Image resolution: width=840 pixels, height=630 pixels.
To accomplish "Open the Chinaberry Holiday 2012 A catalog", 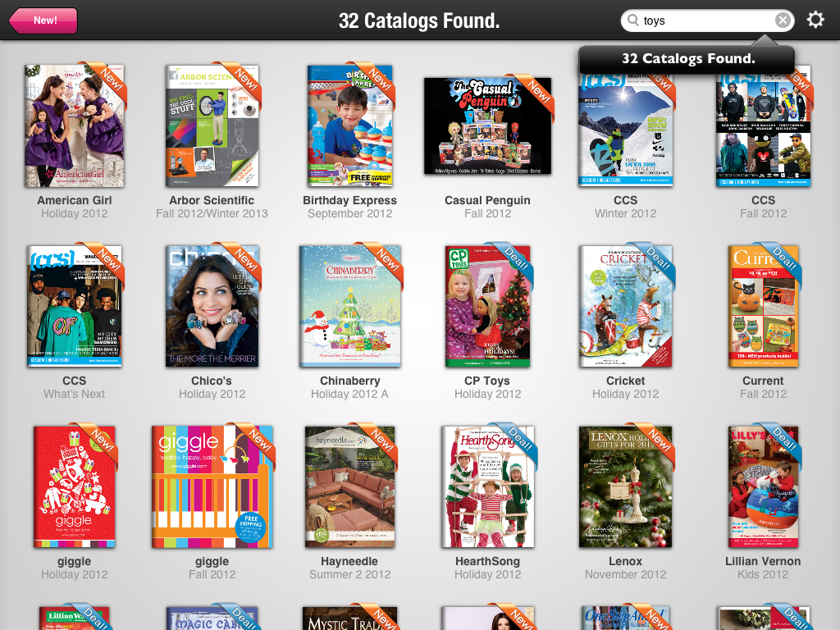I will pos(349,307).
